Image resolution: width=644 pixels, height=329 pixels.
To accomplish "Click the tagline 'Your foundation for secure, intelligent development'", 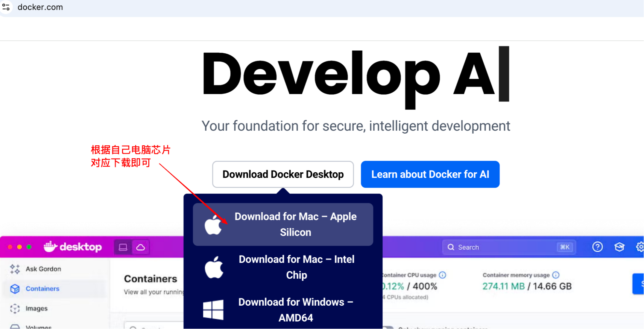I will pyautogui.click(x=356, y=126).
